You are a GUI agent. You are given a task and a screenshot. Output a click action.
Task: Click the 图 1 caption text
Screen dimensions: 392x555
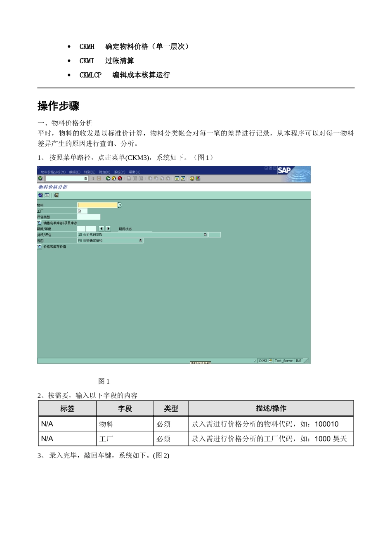click(x=104, y=381)
